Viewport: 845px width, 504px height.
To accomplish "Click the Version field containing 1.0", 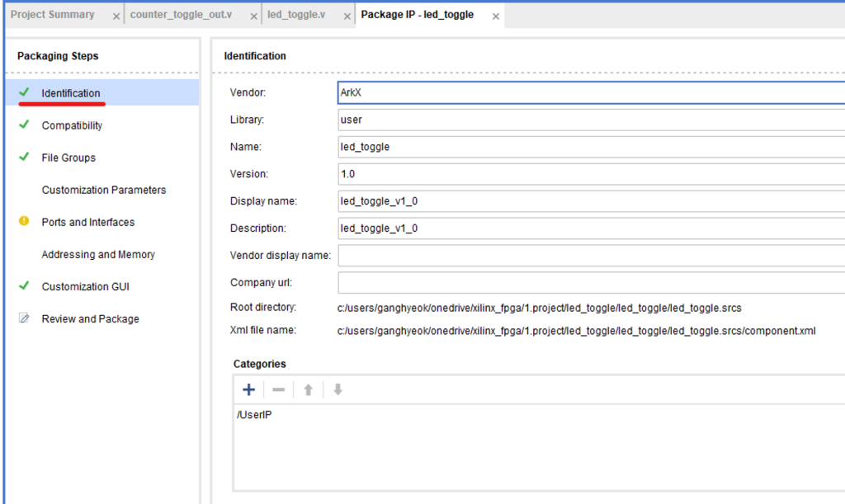I will (x=591, y=174).
